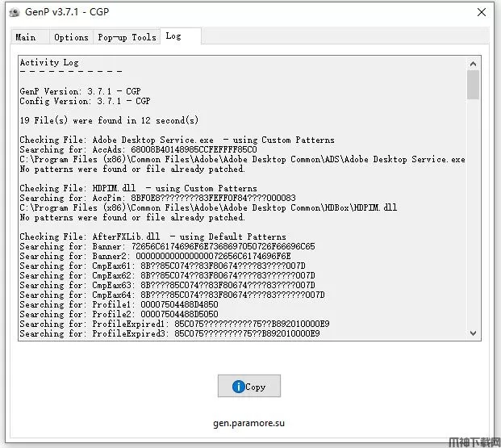This screenshot has height=448, width=501.
Task: Click the 'Searching for: AccAds' line
Action: 138,149
